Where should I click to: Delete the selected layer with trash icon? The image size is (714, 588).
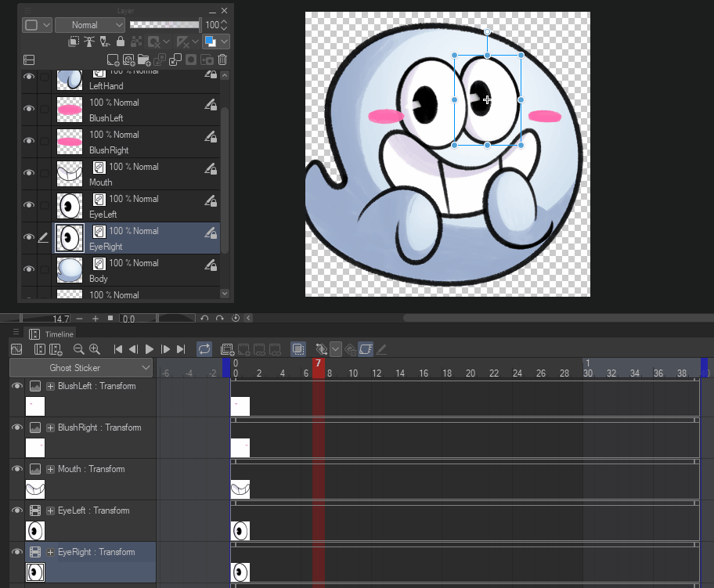[222, 60]
